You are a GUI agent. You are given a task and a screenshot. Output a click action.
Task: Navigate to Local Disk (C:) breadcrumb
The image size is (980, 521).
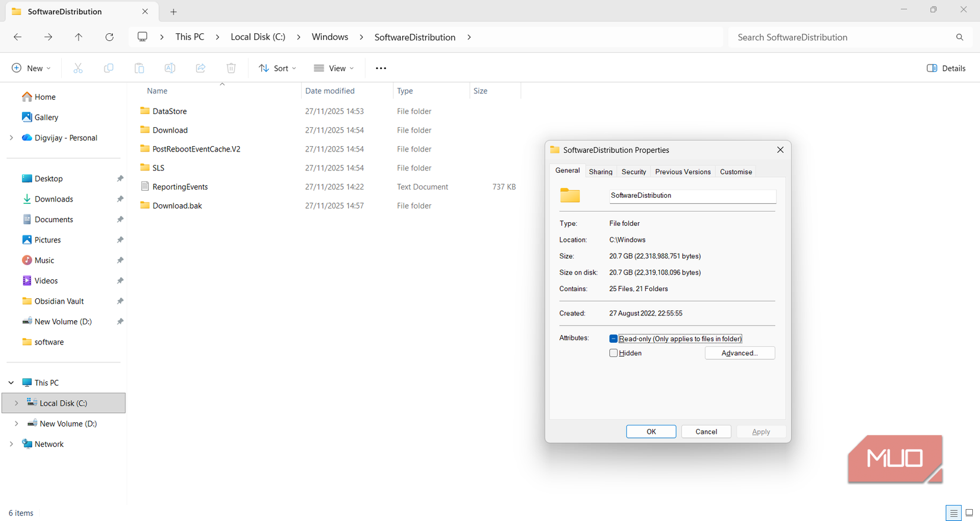coord(258,37)
